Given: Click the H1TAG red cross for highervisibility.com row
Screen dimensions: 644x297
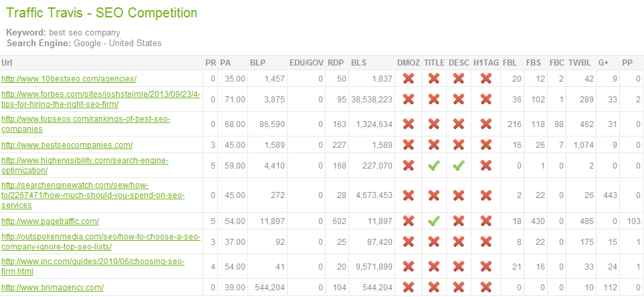Looking at the screenshot, I should (x=486, y=165).
